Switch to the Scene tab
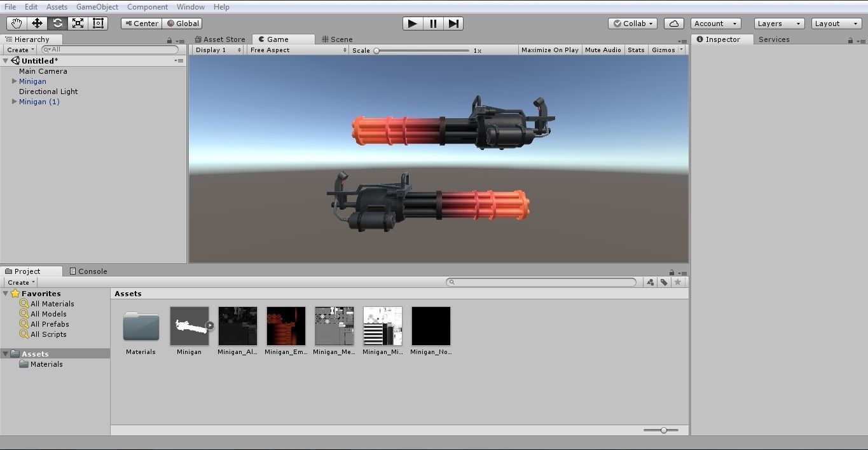 tap(337, 39)
